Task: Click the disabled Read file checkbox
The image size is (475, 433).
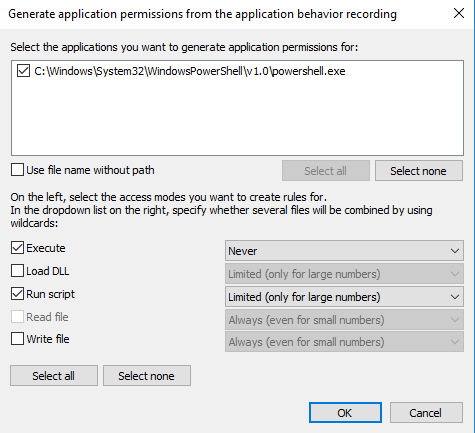Action: pyautogui.click(x=17, y=316)
